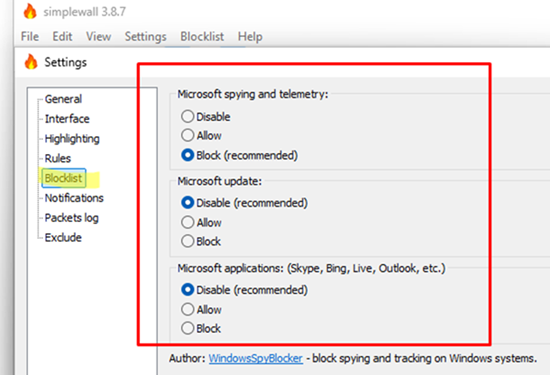Click the 'Microsoft update:' group label
The height and width of the screenshot is (375, 550).
click(x=220, y=181)
